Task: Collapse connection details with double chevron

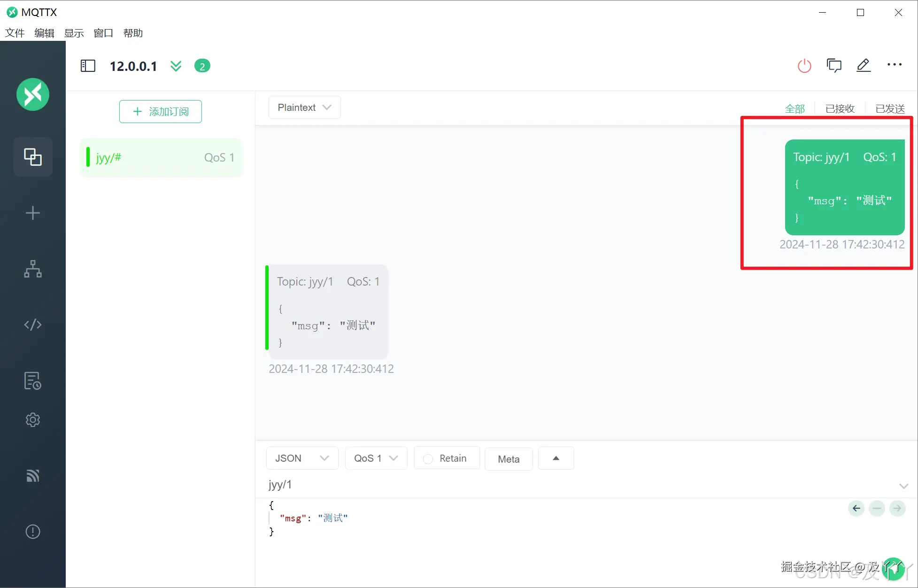Action: [176, 66]
